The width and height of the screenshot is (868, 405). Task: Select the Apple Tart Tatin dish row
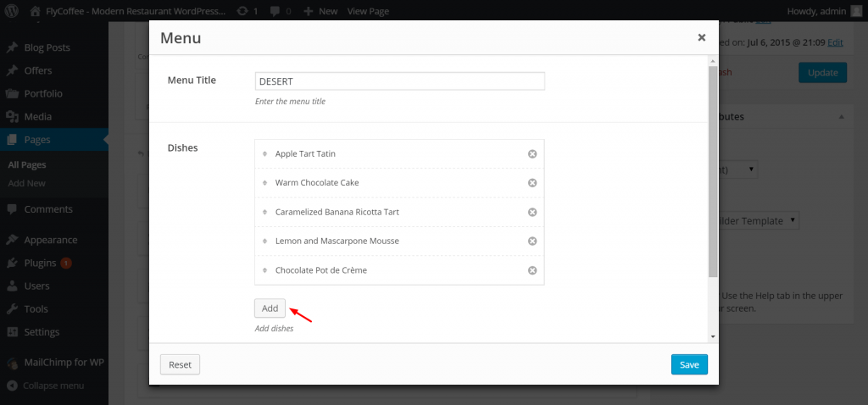pyautogui.click(x=400, y=154)
